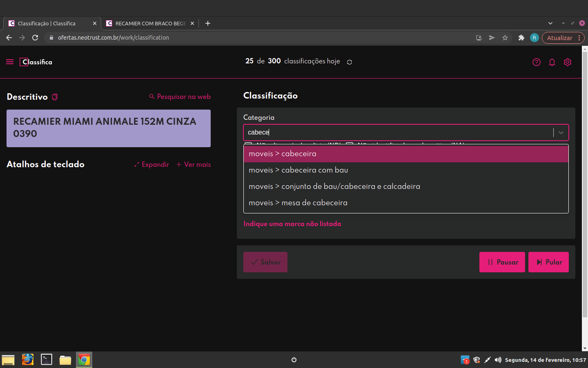Click the copy icon beside Descritivo

[55, 97]
